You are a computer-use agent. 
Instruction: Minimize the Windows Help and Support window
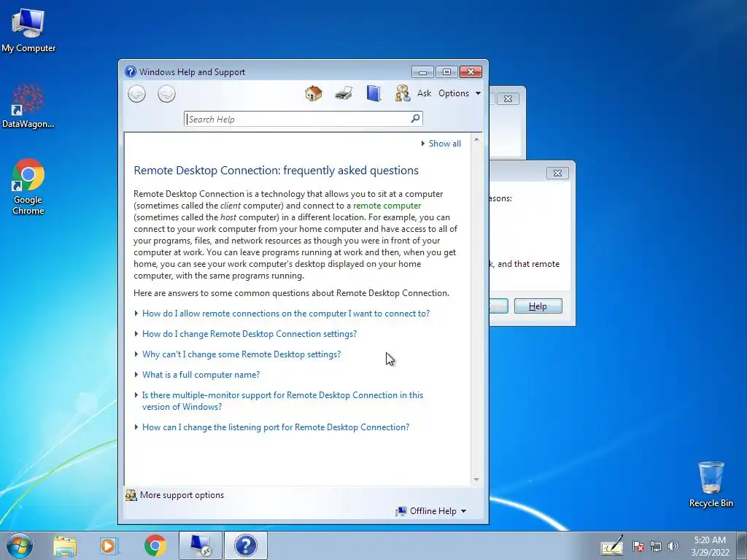tap(422, 72)
